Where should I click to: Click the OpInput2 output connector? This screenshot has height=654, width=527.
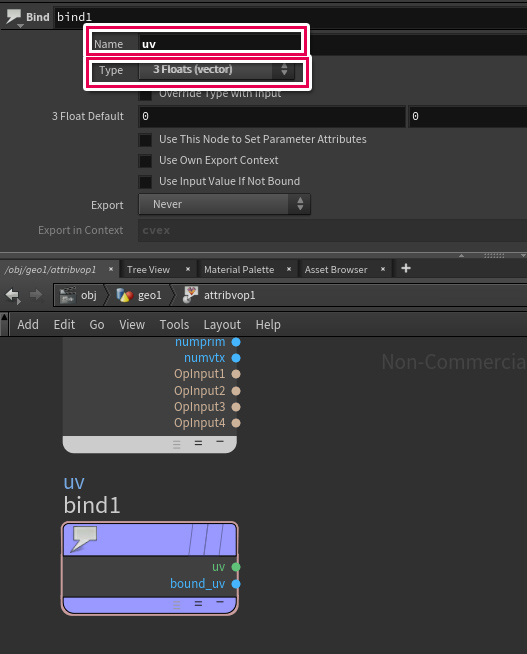click(x=236, y=391)
